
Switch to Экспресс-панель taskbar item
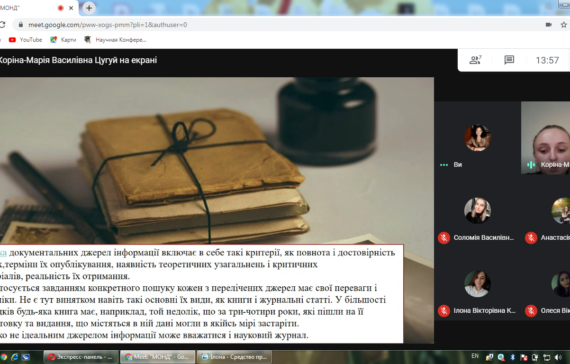click(x=81, y=357)
